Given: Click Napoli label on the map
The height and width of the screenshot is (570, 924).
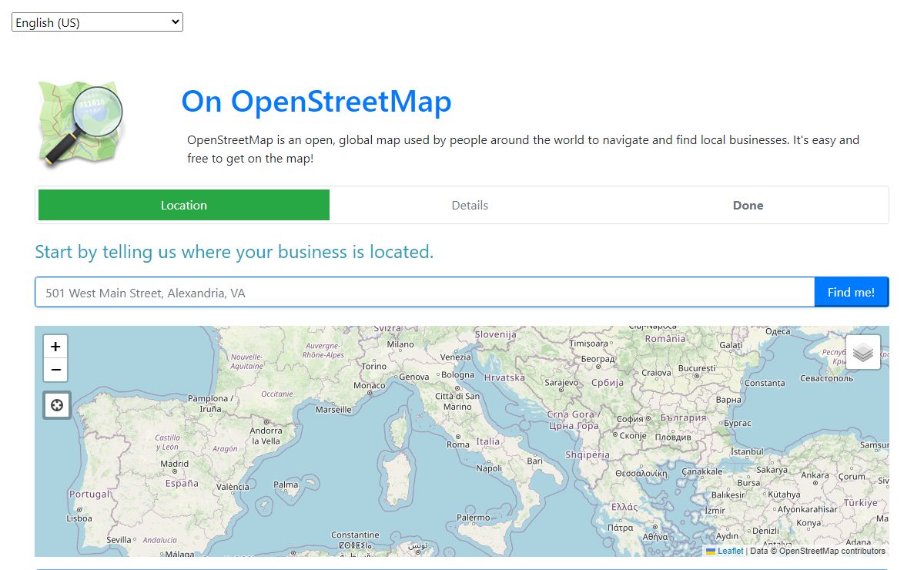Looking at the screenshot, I should 489,468.
